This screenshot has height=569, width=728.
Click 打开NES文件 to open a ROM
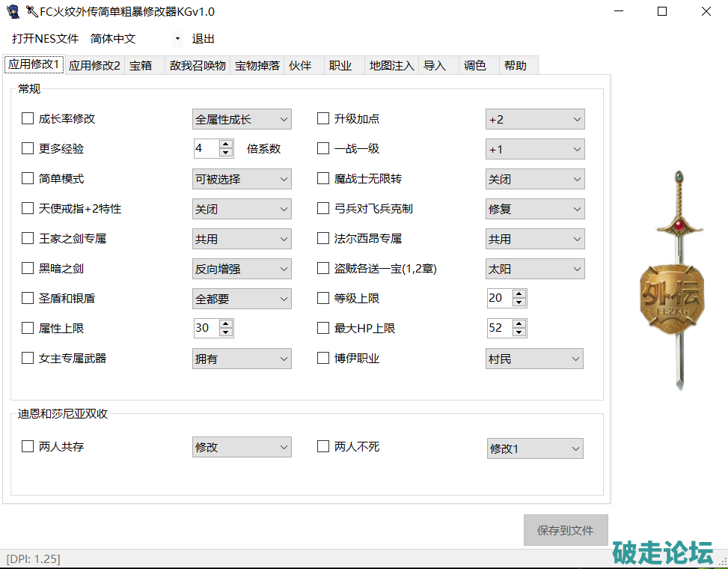(45, 39)
